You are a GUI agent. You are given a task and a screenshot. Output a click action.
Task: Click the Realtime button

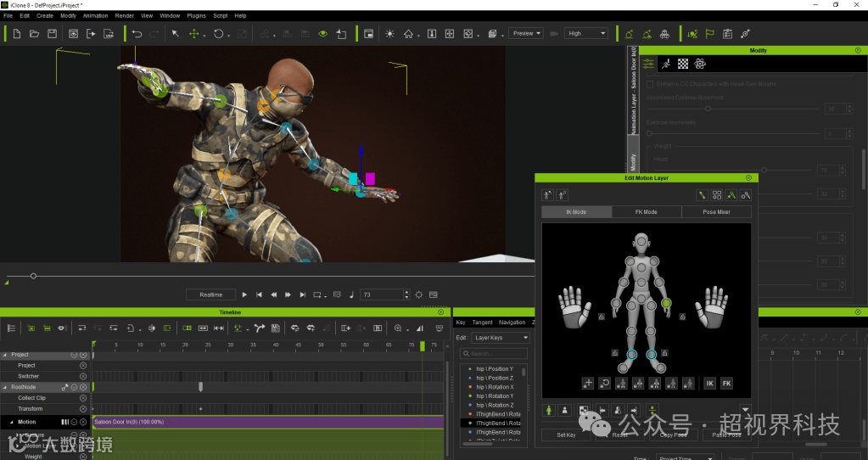[211, 295]
